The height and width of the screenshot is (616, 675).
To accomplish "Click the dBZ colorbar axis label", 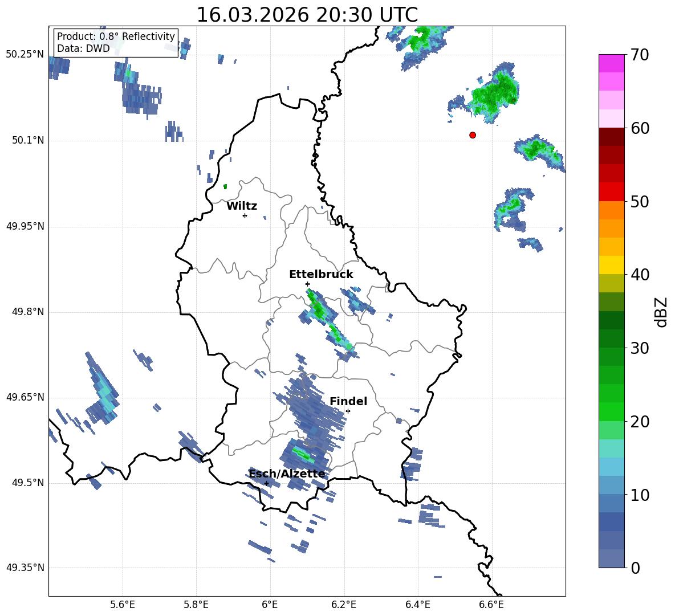I will (661, 312).
